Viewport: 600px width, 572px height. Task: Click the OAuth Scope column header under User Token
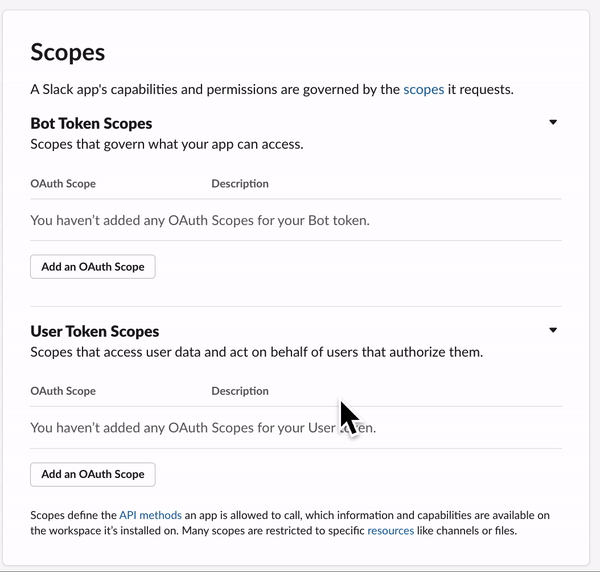tap(63, 391)
